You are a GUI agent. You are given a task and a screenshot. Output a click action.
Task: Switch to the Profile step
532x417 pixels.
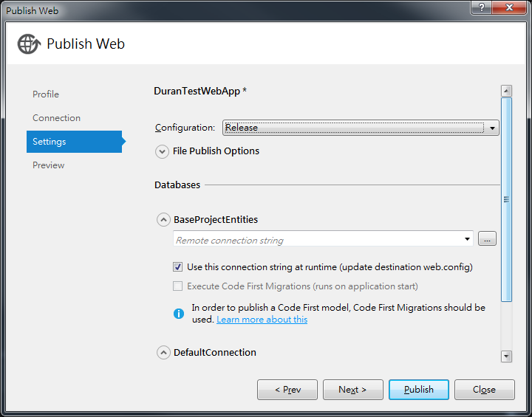(46, 94)
